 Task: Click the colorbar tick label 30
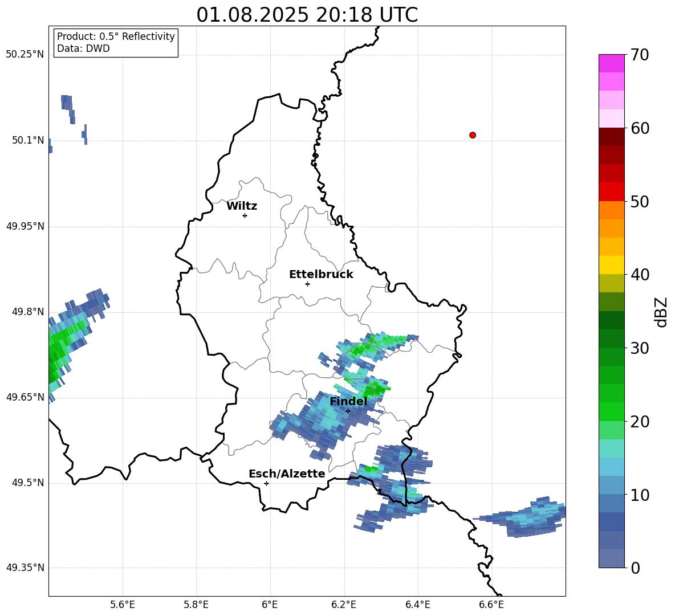[x=640, y=348]
